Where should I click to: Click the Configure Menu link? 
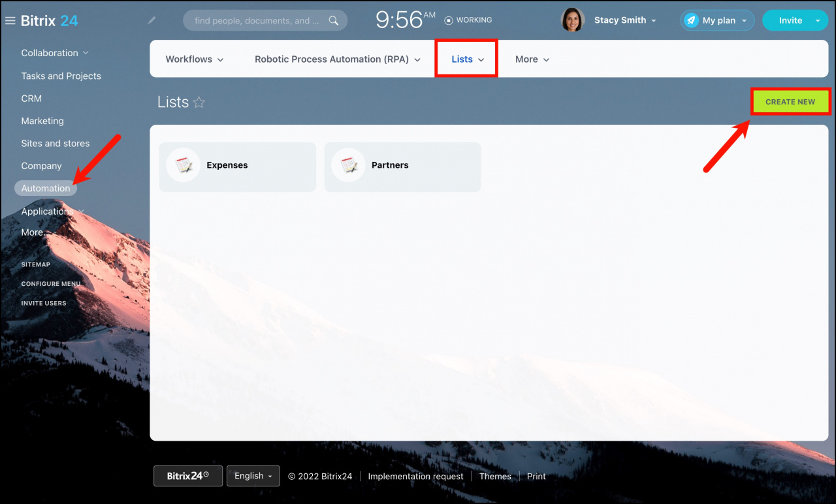click(51, 284)
